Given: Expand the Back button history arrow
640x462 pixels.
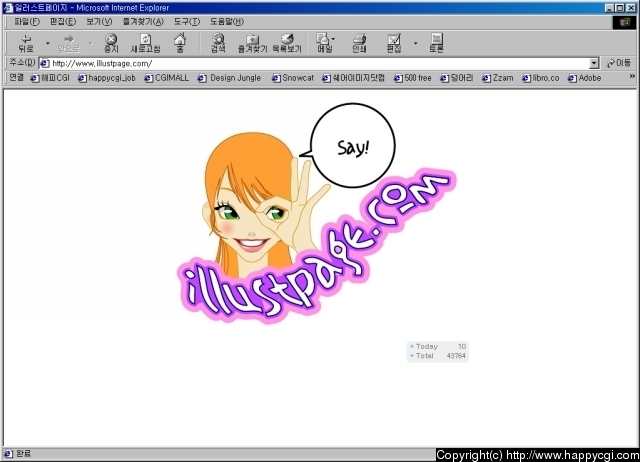Looking at the screenshot, I should 48,43.
